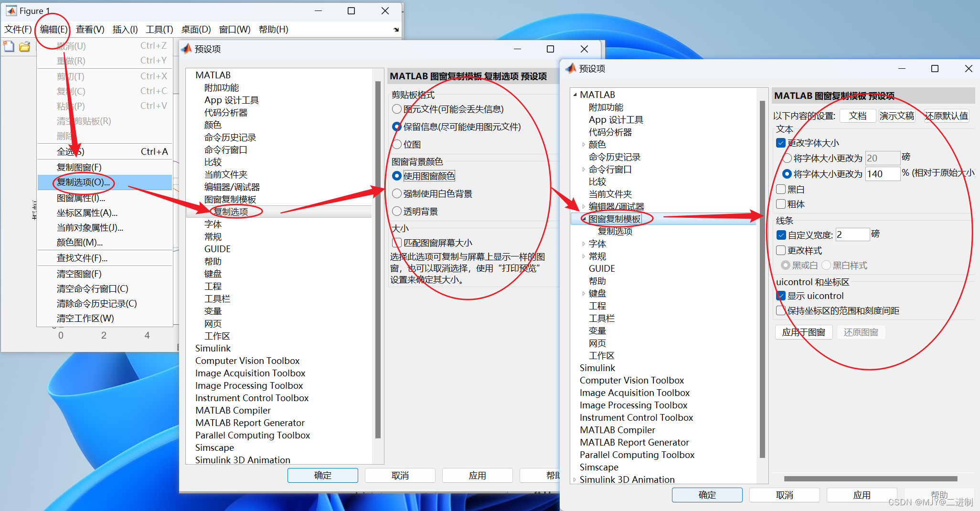Choose 全选 (Ctrl+A) from the Edit menu
Viewport: 980px width, 511px height.
[x=105, y=151]
